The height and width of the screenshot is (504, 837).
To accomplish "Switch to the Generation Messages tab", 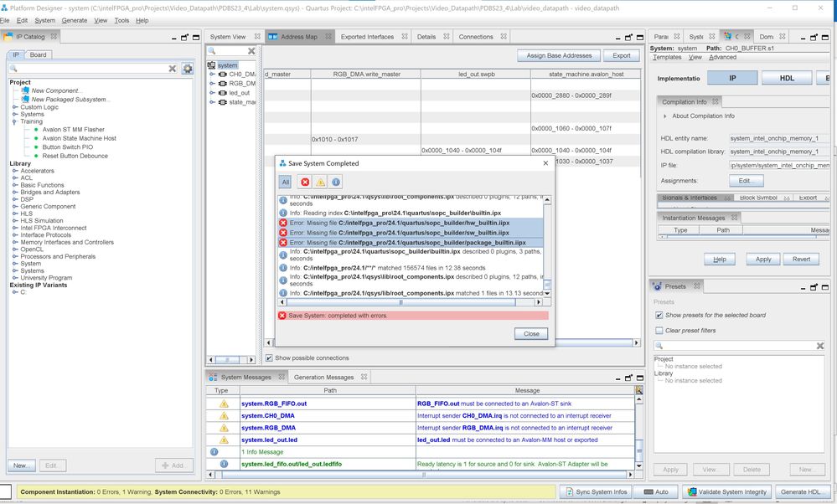I will click(x=323, y=378).
